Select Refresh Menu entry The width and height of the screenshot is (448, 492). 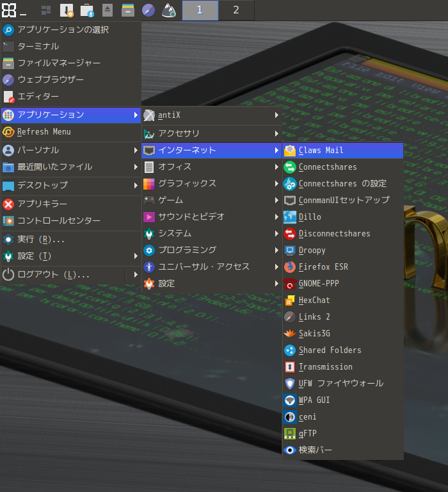tap(71, 132)
